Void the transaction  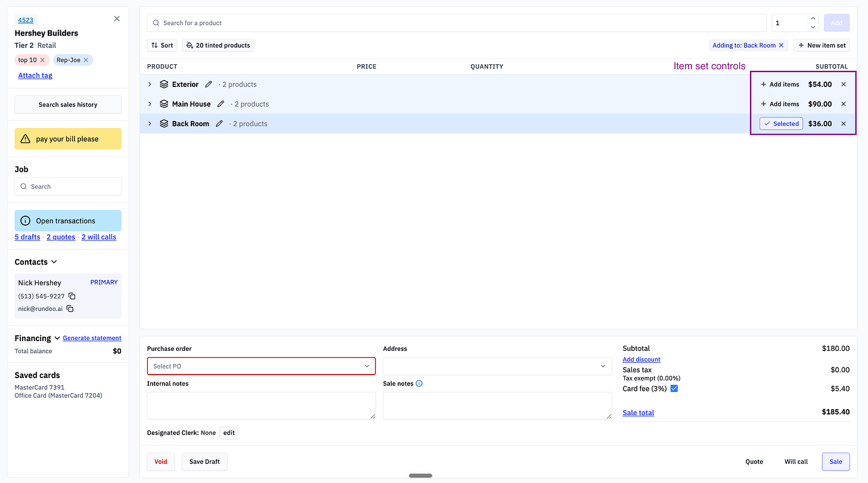pyautogui.click(x=161, y=462)
